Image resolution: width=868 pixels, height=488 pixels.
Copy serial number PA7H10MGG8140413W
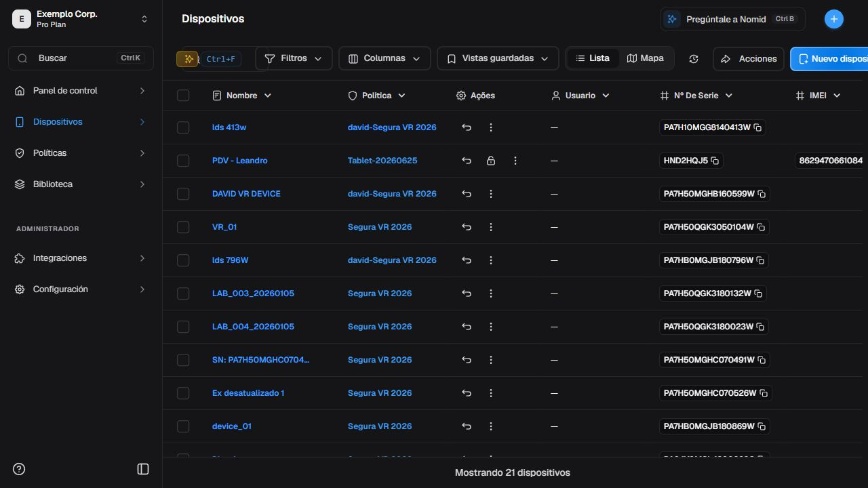[758, 127]
